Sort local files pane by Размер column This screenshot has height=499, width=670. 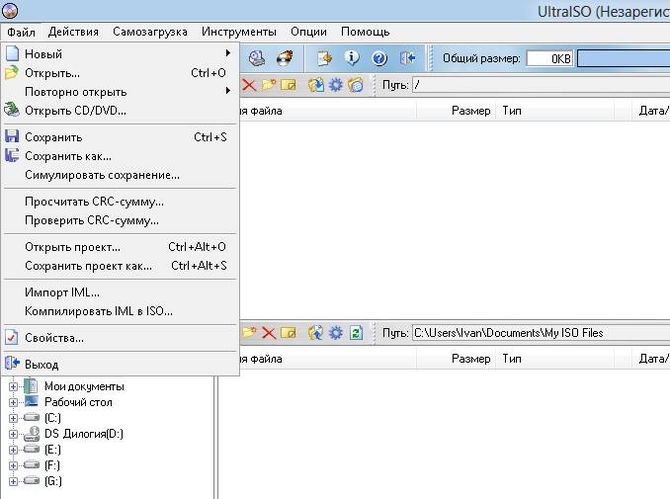[456, 358]
